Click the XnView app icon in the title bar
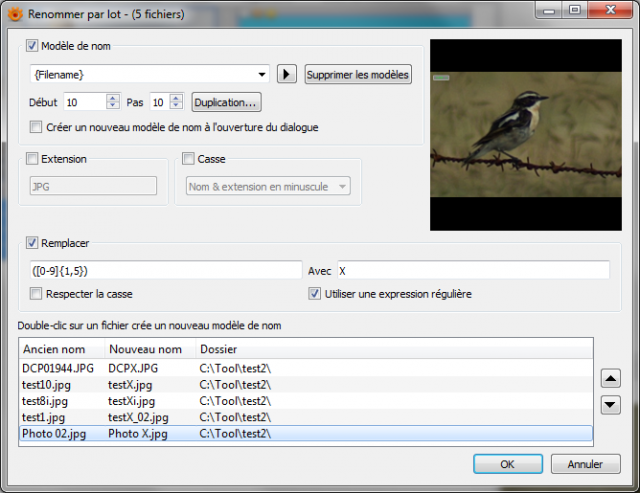The width and height of the screenshot is (640, 493). pyautogui.click(x=15, y=14)
